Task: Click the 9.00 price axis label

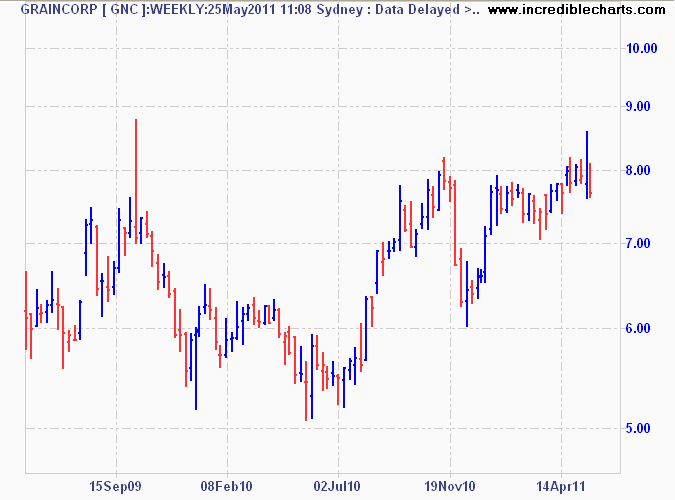Action: pyautogui.click(x=638, y=106)
